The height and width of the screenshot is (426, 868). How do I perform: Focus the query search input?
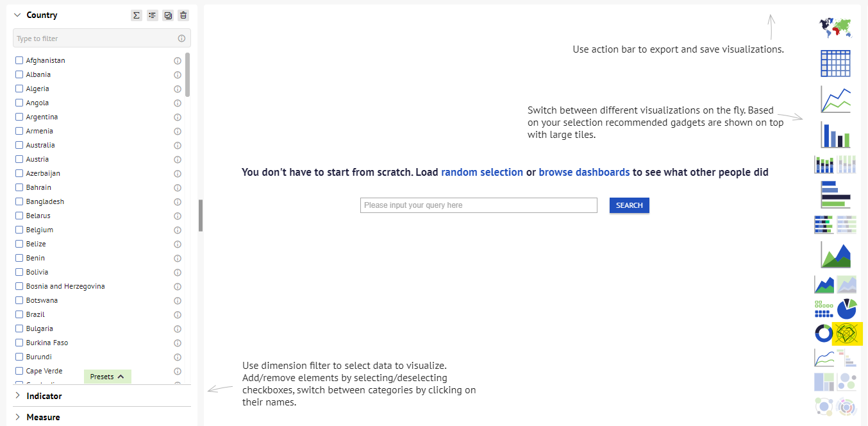click(479, 205)
